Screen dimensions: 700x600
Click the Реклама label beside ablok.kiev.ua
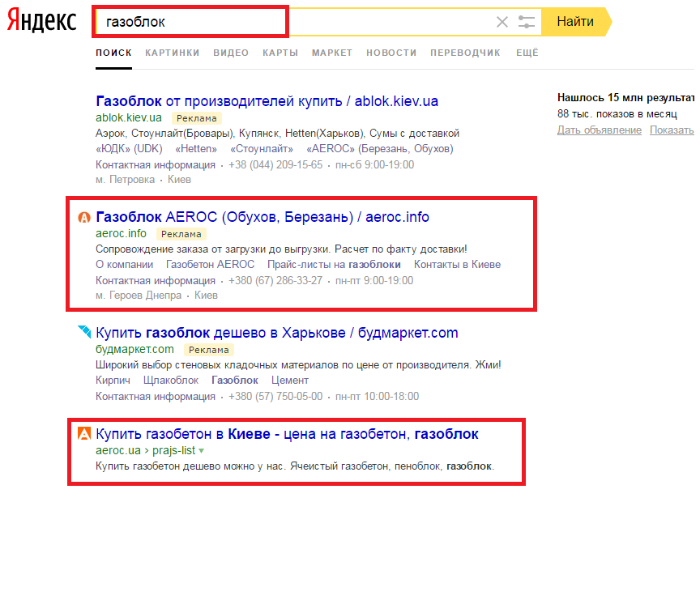pos(196,118)
